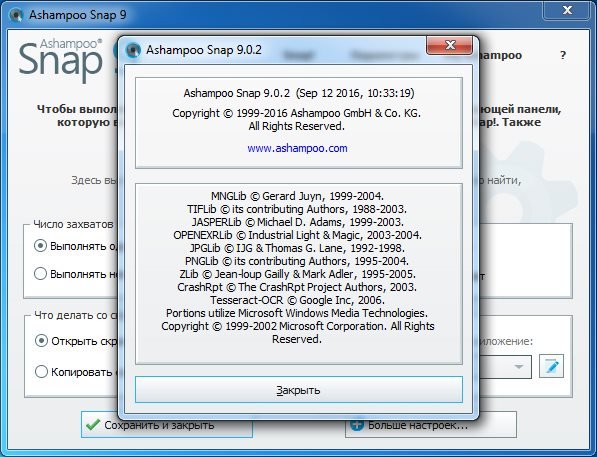Close the About Ashampoo Snap 9.0.2 dialog
The image size is (597, 457).
pos(450,45)
